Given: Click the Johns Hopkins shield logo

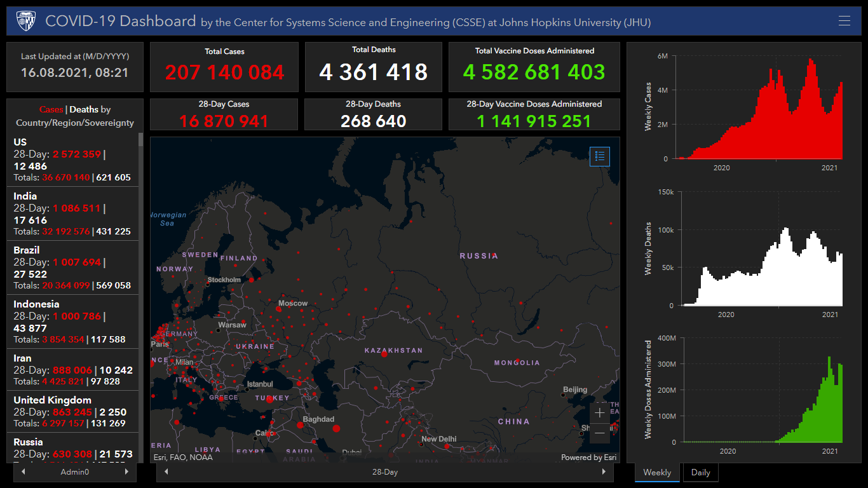Looking at the screenshot, I should tap(26, 22).
